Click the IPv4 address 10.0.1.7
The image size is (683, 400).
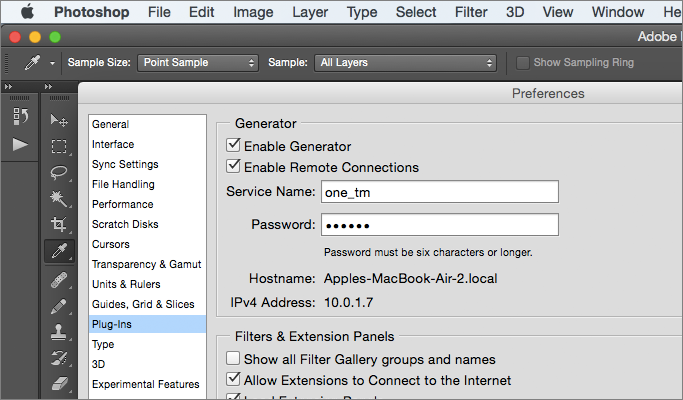pyautogui.click(x=348, y=302)
